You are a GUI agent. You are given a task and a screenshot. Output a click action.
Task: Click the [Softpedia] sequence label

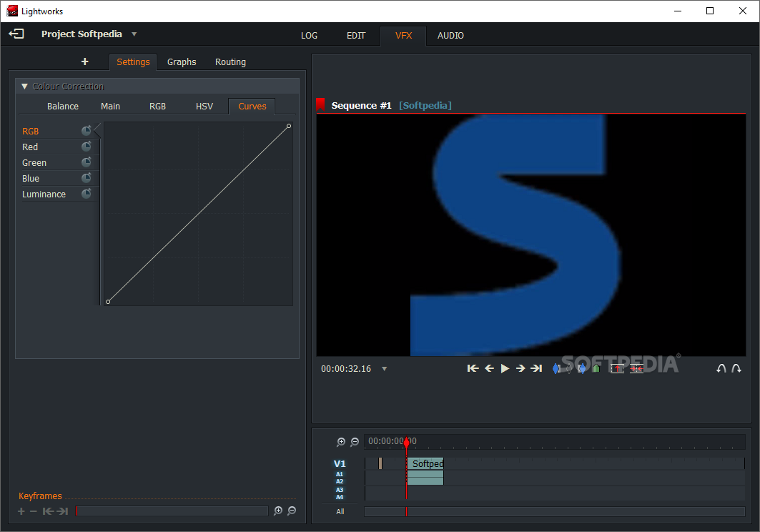(x=425, y=105)
